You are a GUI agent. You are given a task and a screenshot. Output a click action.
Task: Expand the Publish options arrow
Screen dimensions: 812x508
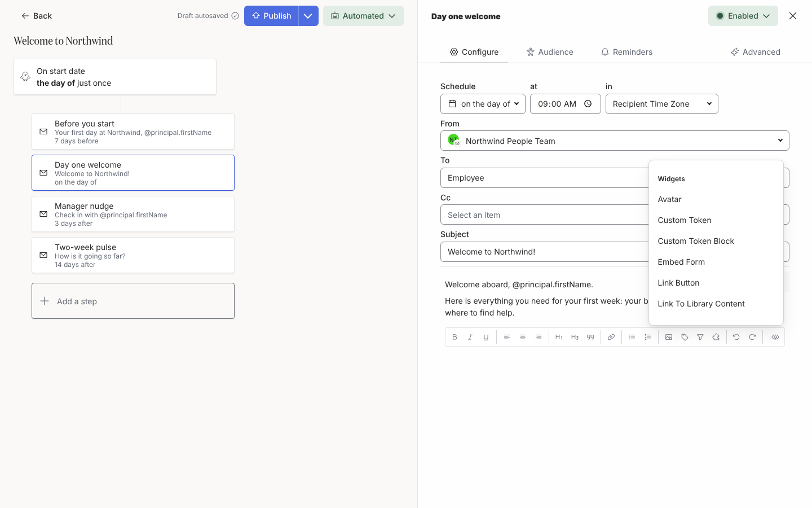[x=308, y=16]
